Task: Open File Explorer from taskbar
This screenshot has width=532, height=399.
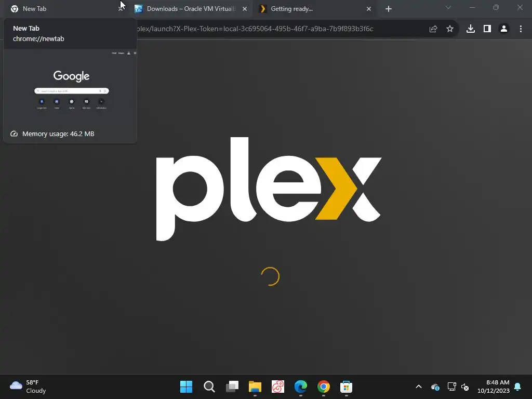Action: 255,387
